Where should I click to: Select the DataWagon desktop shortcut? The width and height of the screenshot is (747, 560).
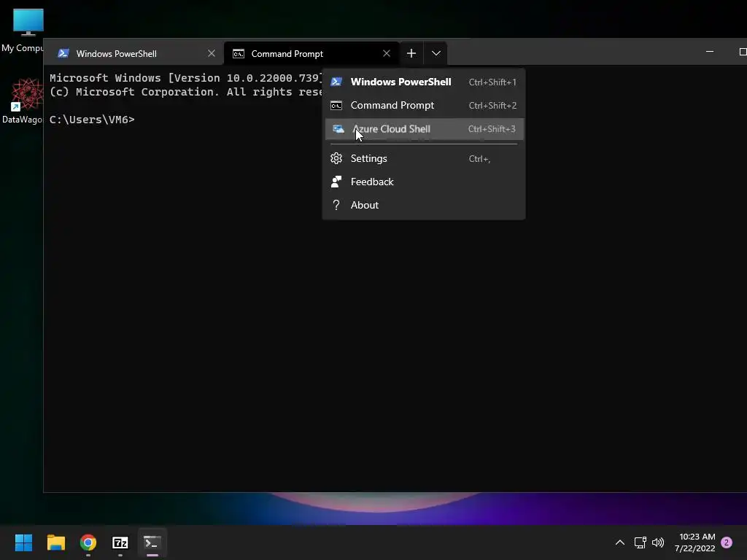pos(22,101)
